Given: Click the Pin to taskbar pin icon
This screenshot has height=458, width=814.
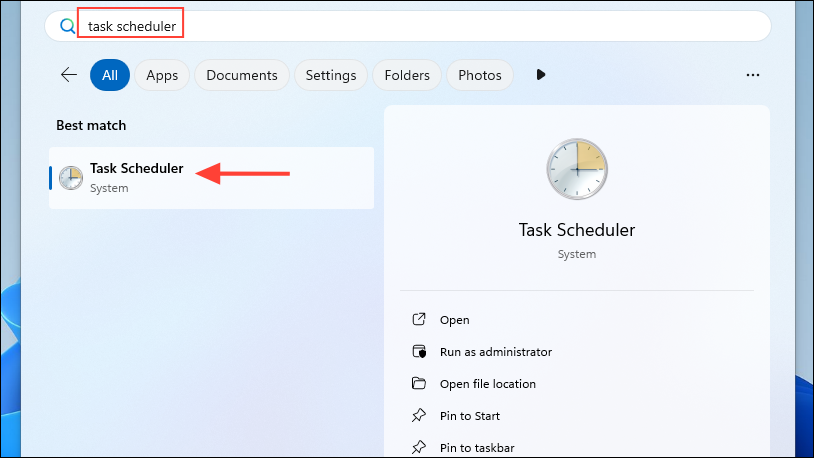Looking at the screenshot, I should (x=419, y=447).
